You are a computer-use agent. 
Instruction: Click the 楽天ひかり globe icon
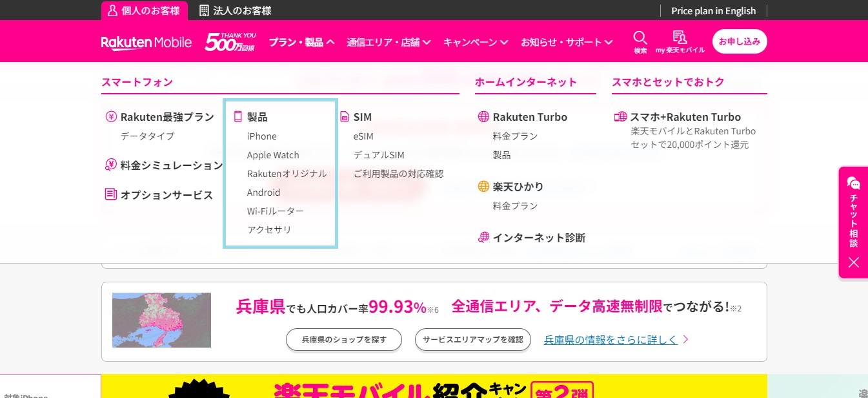[483, 187]
